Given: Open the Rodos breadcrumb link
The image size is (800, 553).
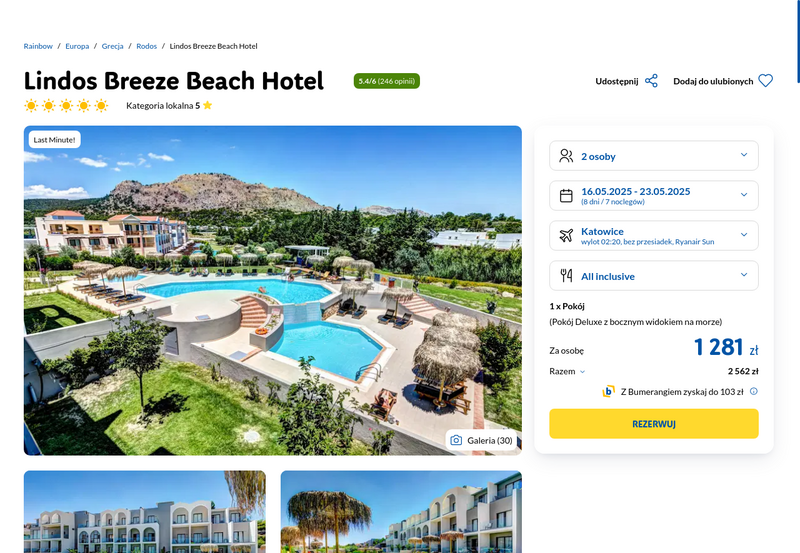Looking at the screenshot, I should click(x=146, y=46).
